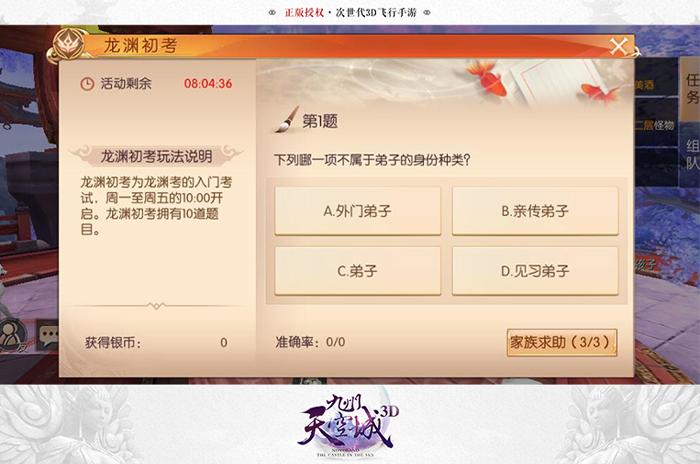Click the 08:04:36 countdown timer
Screen dimensions: 700x464
coord(208,84)
